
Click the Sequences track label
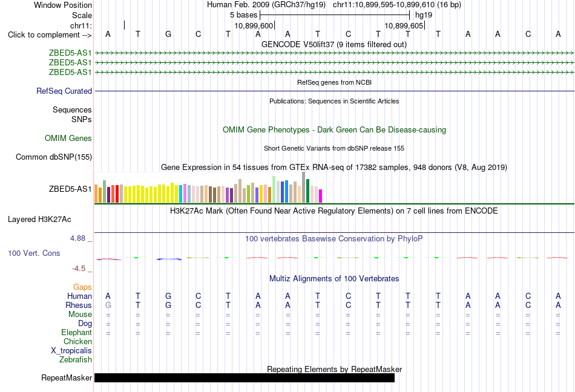pyautogui.click(x=72, y=110)
